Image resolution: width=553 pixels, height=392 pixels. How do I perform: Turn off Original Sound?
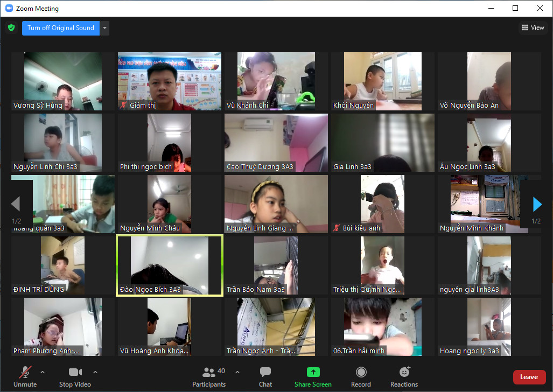coord(60,28)
